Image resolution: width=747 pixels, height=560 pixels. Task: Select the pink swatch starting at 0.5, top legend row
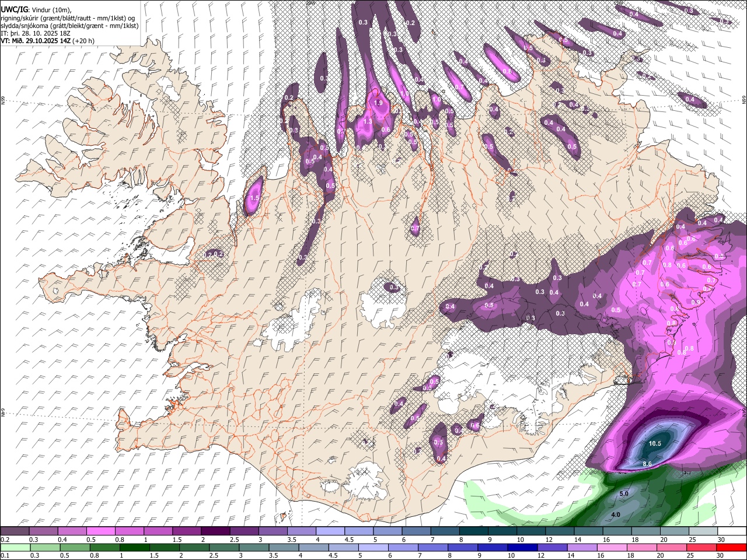pyautogui.click(x=100, y=531)
